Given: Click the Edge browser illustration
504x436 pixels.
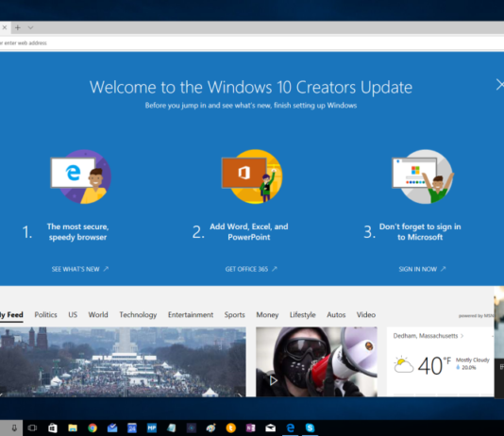Looking at the screenshot, I should (x=81, y=176).
